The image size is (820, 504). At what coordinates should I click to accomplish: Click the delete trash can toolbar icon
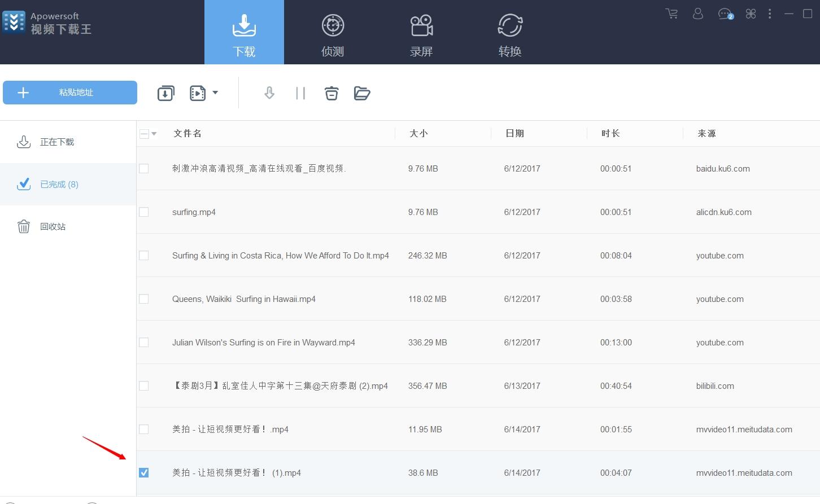pyautogui.click(x=332, y=93)
